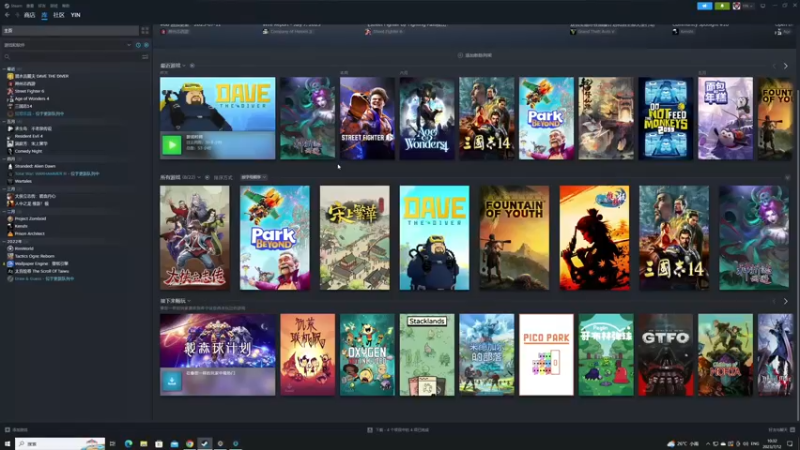
Task: Open Windows Start button on taskbar
Action: (7, 444)
